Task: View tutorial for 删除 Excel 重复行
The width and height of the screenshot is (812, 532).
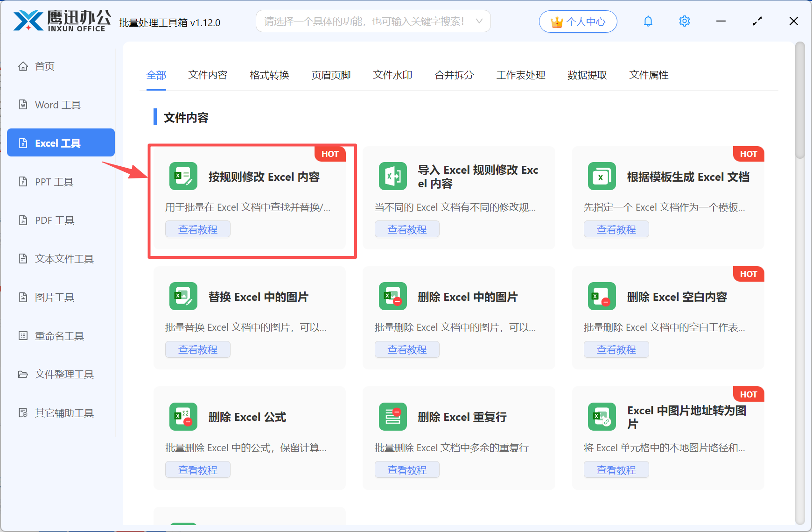Action: [x=407, y=469]
